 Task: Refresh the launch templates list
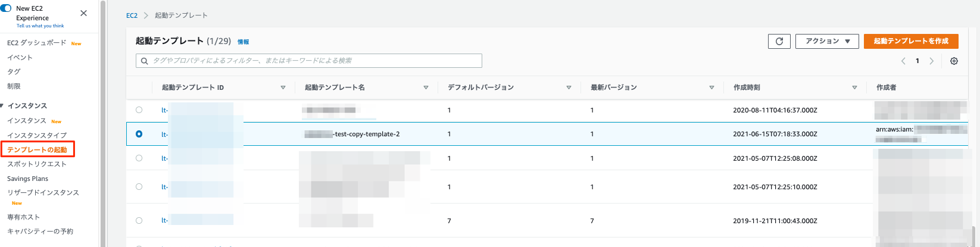(779, 41)
